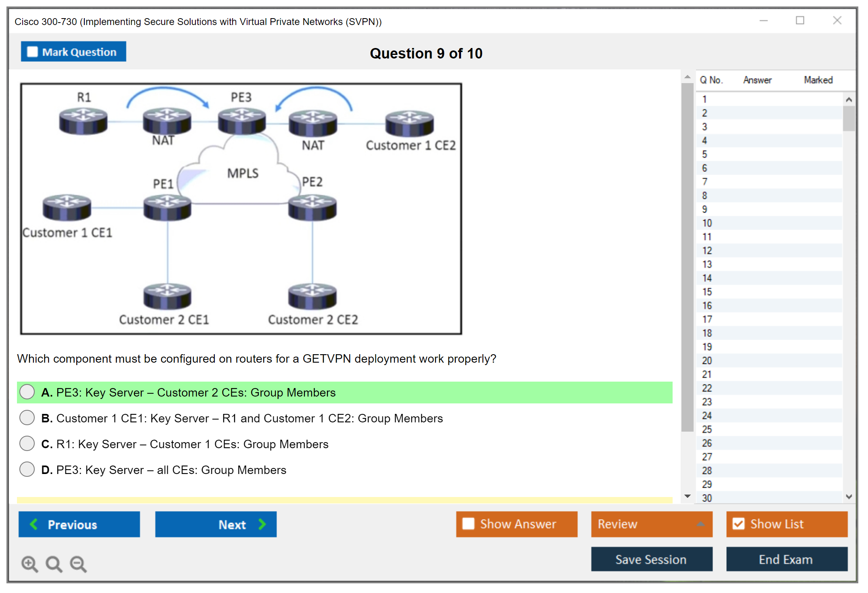Click the End Exam button

click(x=786, y=559)
